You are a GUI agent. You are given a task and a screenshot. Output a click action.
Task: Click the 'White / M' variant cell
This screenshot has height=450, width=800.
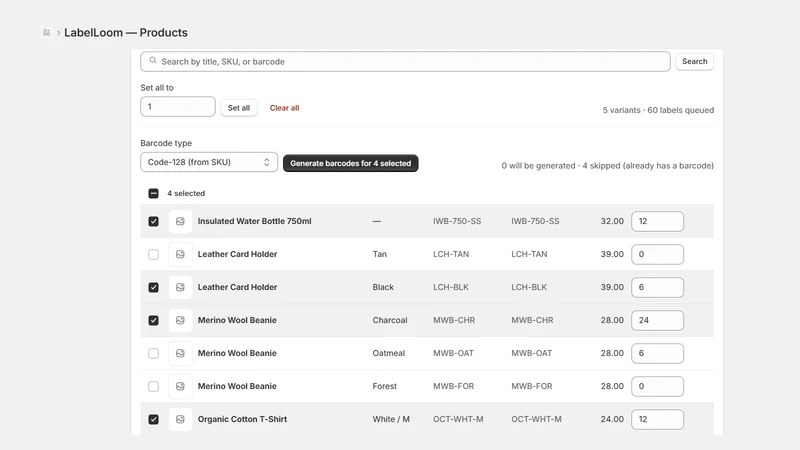(x=391, y=419)
